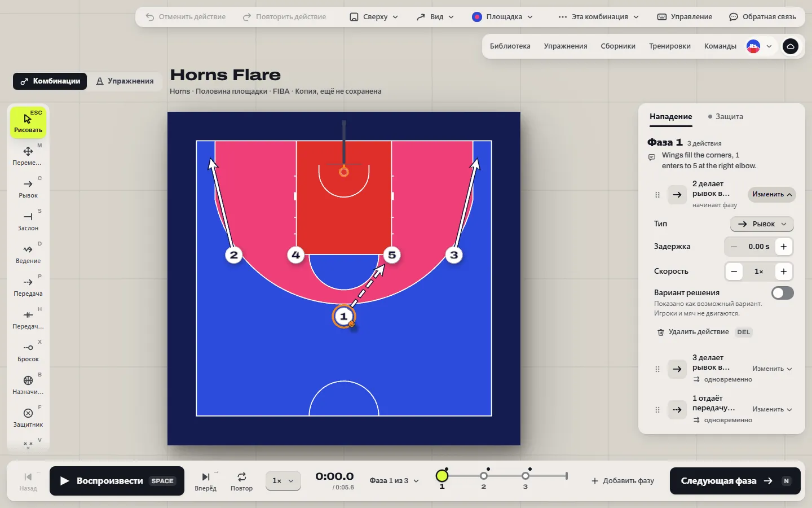This screenshot has width=812, height=508.
Task: Expand Эта комбинация menu
Action: pos(599,17)
